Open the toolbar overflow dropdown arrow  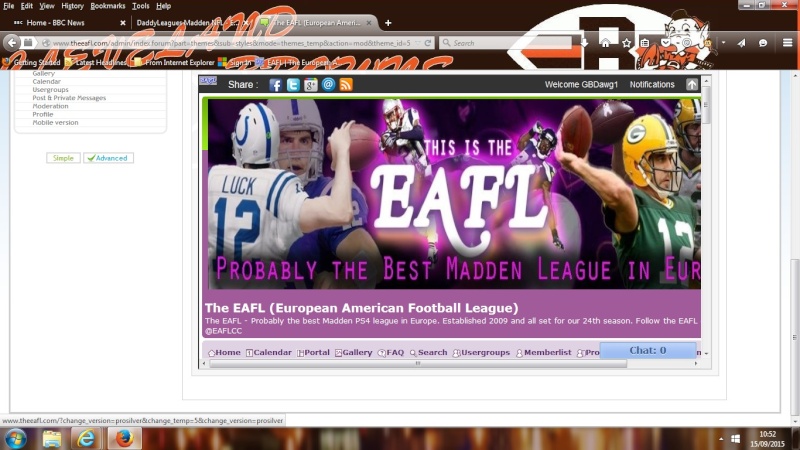723,43
